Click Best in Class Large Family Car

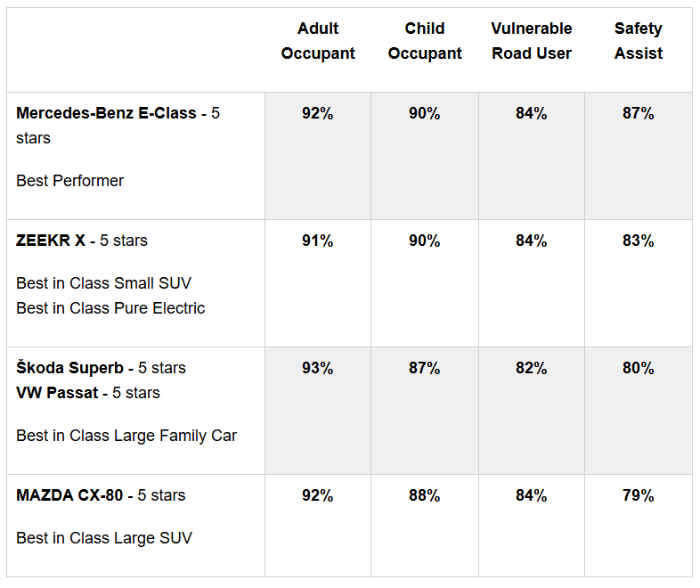tap(126, 436)
